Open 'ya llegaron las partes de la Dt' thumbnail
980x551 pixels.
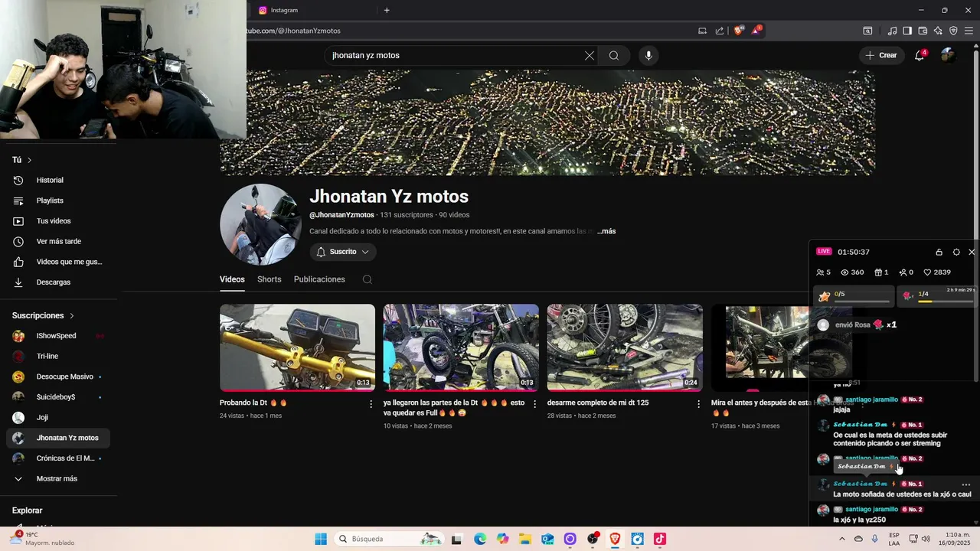(461, 347)
